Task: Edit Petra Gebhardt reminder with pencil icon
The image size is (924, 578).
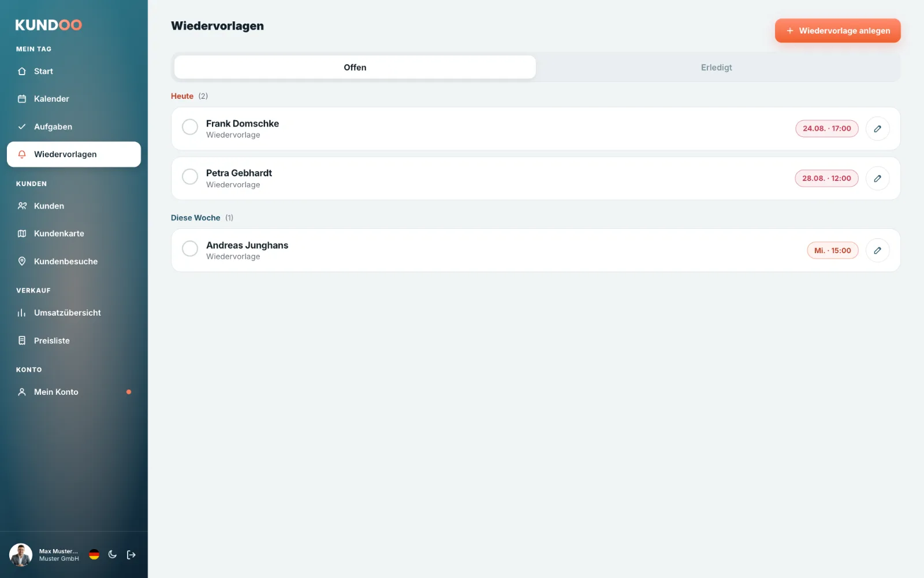Action: (x=877, y=179)
